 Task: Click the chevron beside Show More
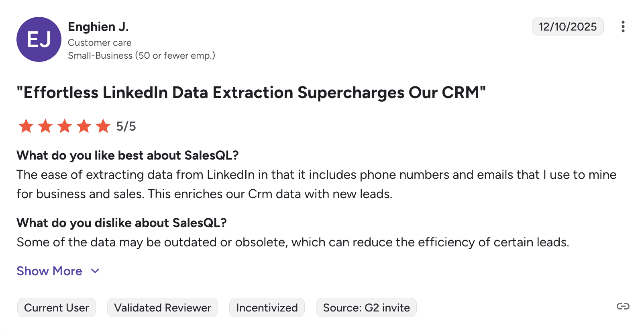click(x=95, y=271)
